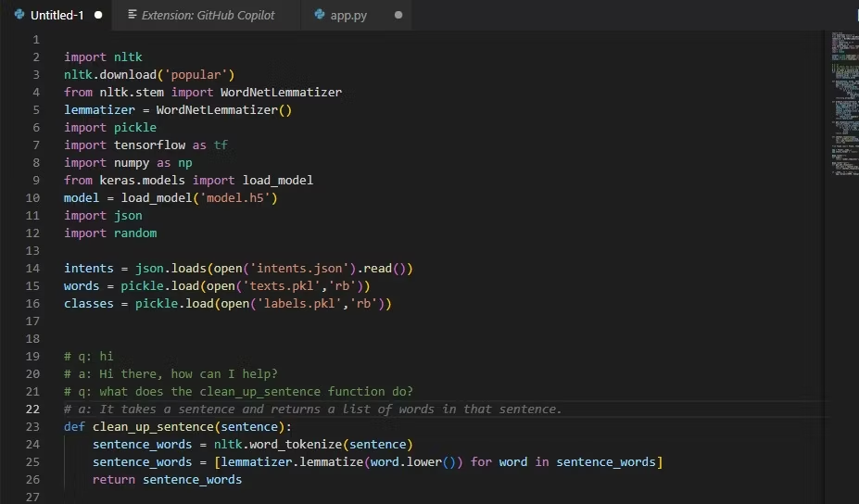Close app.py using its unsaved dot indicator
859x504 pixels.
pos(398,15)
